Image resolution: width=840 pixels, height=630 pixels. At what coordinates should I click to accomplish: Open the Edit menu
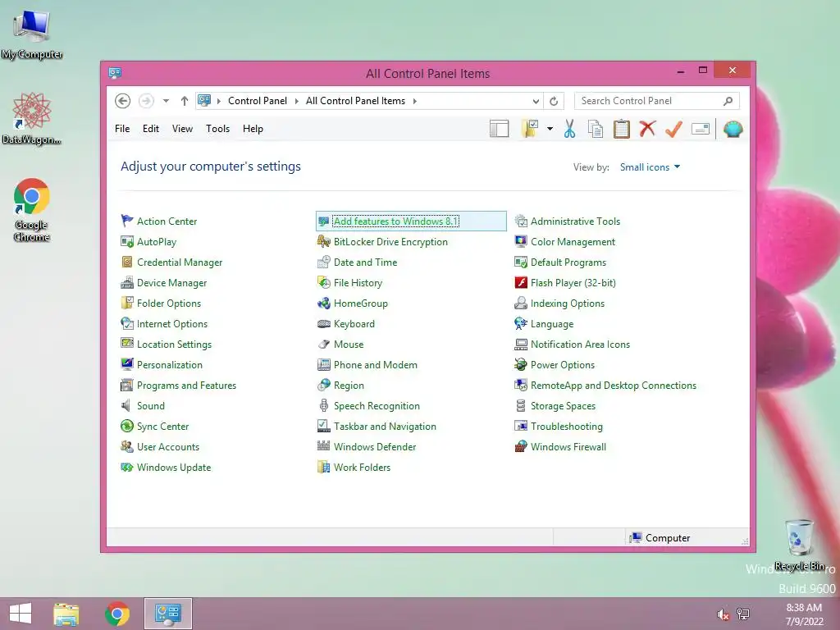click(151, 129)
